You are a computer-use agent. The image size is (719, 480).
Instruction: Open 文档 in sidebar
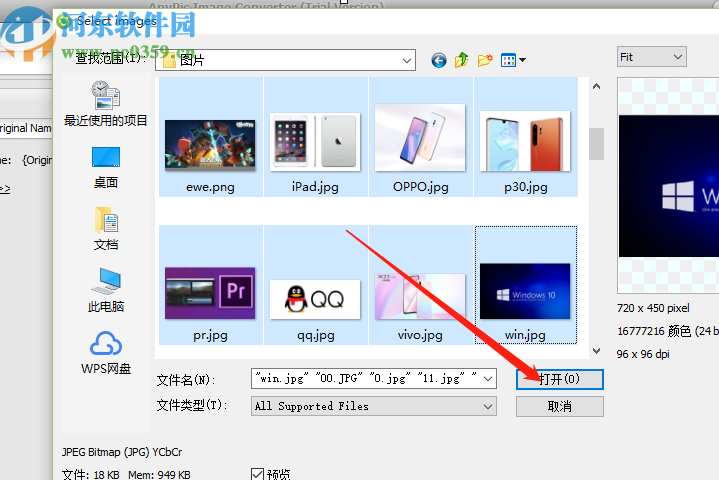(x=106, y=229)
